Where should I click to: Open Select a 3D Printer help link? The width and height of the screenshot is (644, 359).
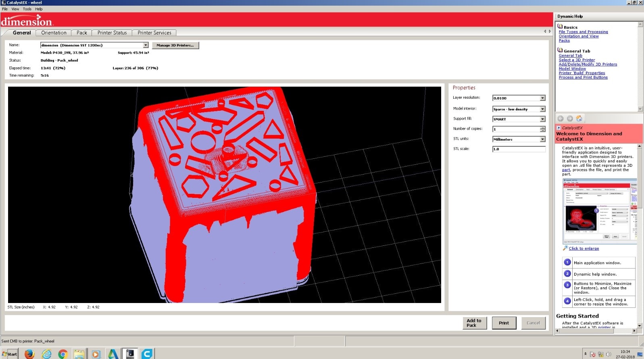[x=577, y=60]
